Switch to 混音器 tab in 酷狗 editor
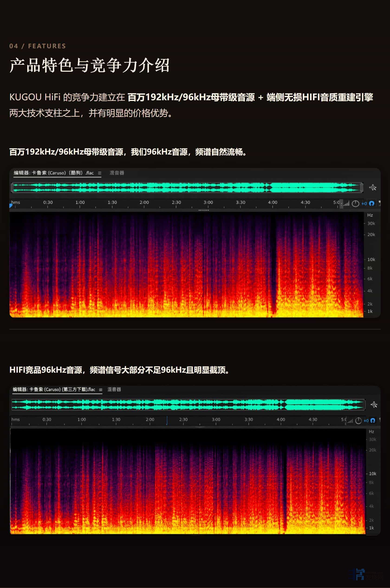Screen dimensions: 390x588 pyautogui.click(x=117, y=173)
